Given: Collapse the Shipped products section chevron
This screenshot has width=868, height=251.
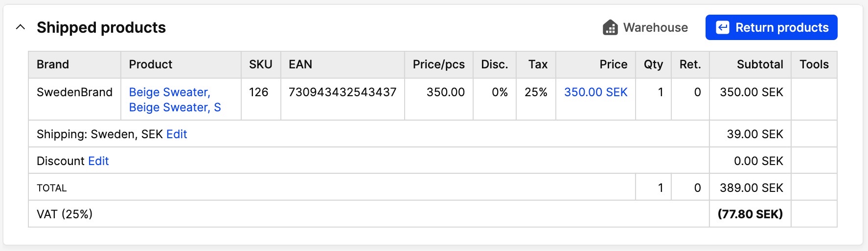Looking at the screenshot, I should pyautogui.click(x=21, y=27).
